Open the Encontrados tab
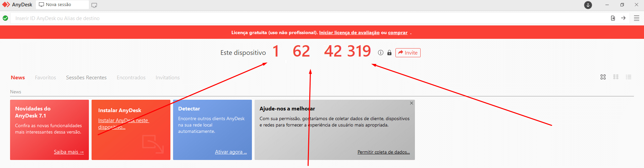This screenshot has width=644, height=168. pyautogui.click(x=131, y=77)
